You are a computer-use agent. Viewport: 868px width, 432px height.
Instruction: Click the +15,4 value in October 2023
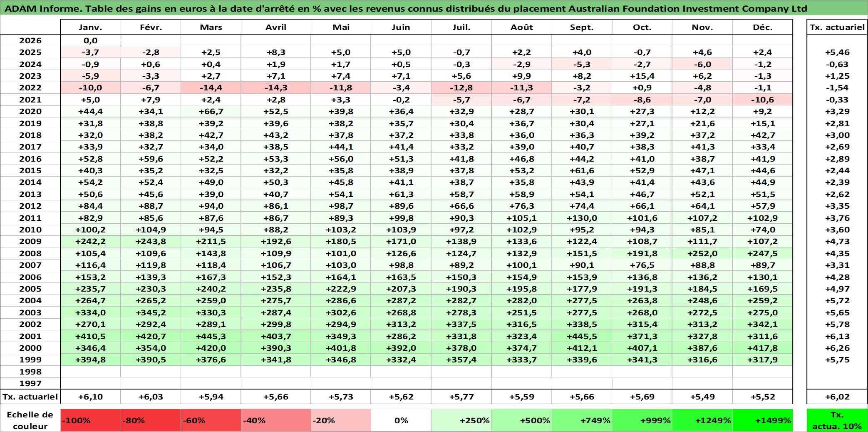[642, 76]
